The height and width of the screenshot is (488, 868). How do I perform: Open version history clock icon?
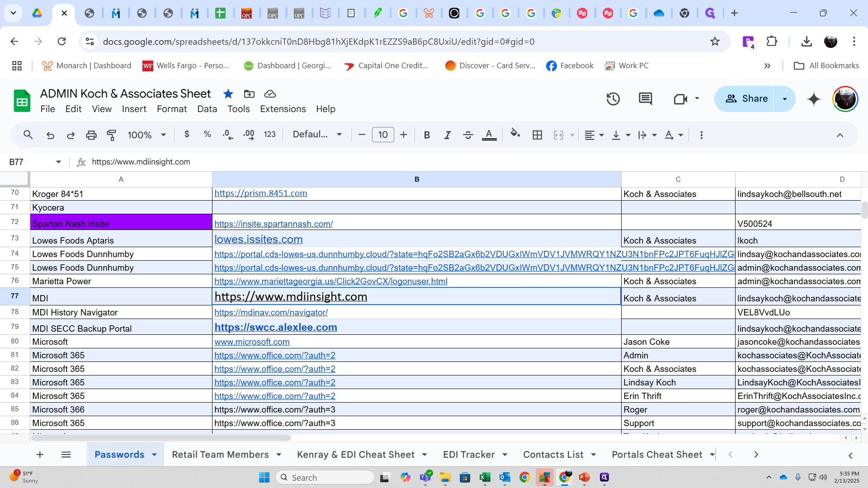click(x=613, y=99)
